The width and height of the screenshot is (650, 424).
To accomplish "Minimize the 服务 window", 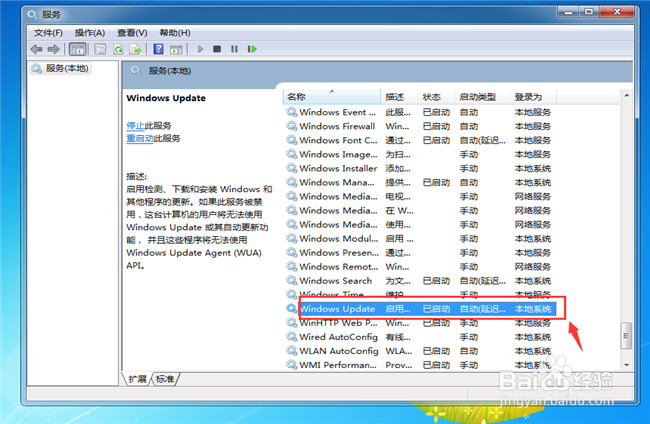I will [568, 12].
